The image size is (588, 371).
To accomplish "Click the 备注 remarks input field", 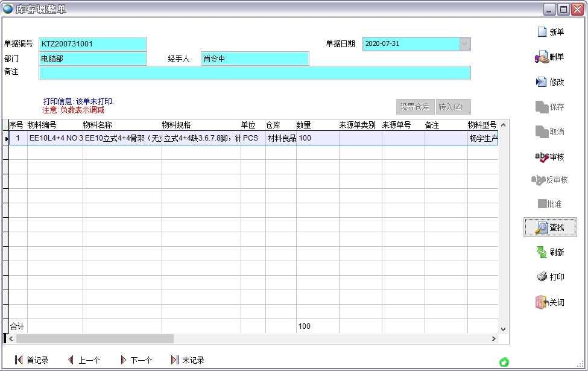I will (x=254, y=73).
